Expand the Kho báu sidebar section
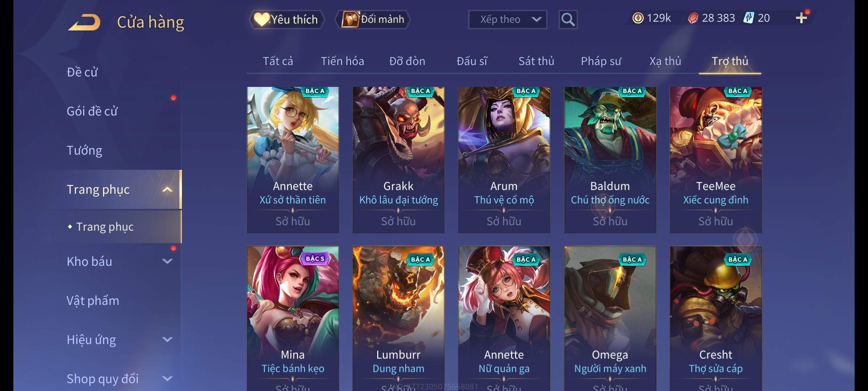This screenshot has width=868, height=391. tap(167, 261)
